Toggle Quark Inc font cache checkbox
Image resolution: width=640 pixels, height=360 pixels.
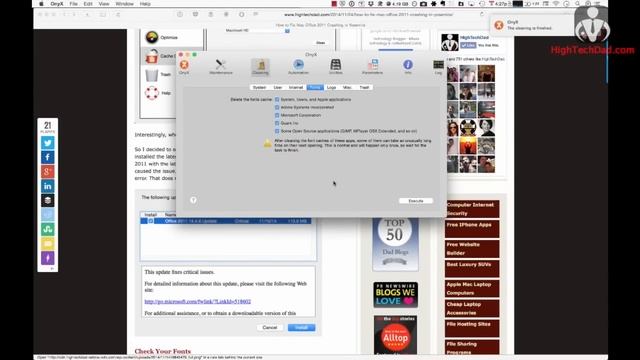(x=277, y=123)
